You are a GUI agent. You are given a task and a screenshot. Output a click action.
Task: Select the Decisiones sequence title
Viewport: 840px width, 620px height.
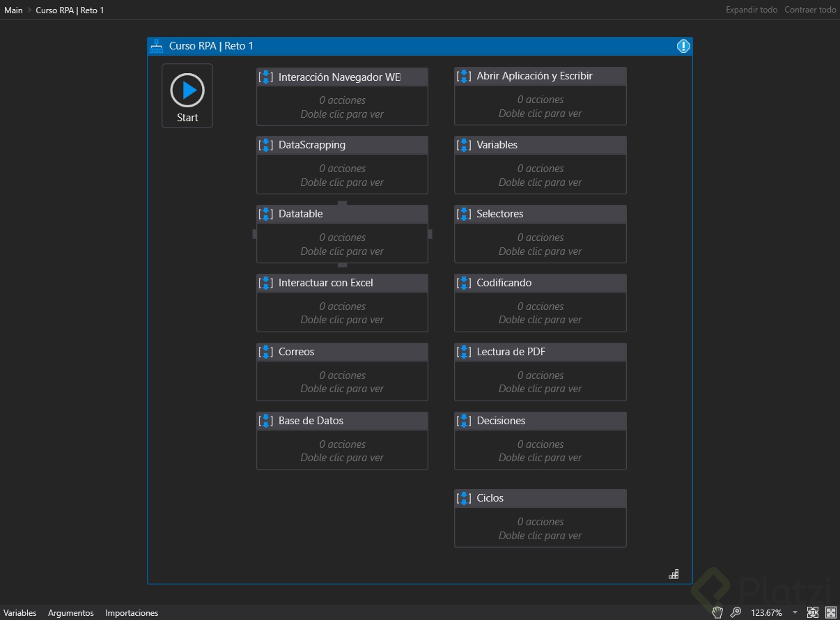point(501,421)
